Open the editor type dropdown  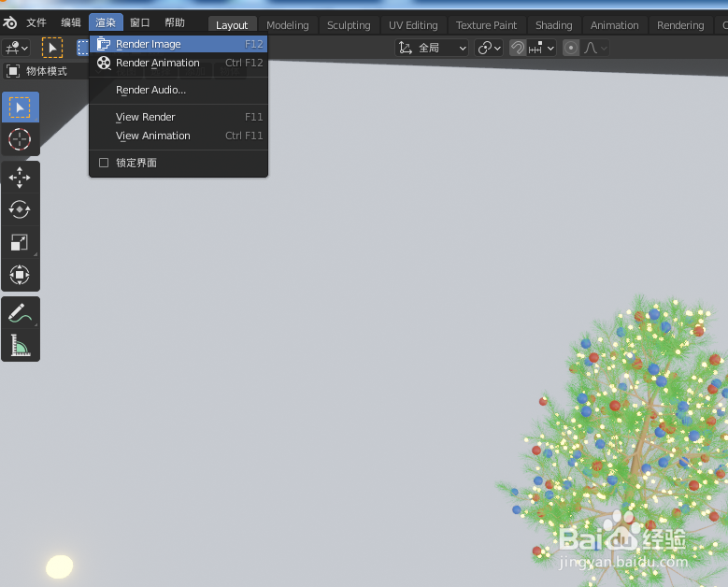pos(17,48)
